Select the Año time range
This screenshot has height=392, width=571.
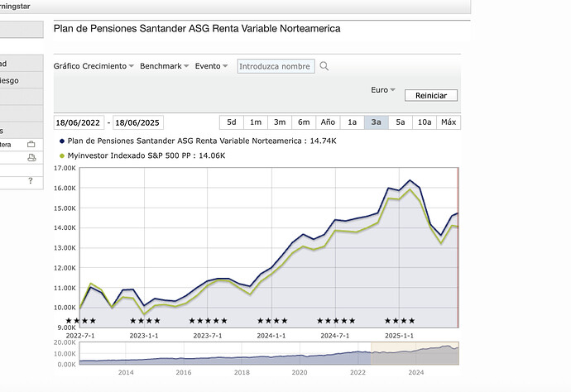[328, 122]
